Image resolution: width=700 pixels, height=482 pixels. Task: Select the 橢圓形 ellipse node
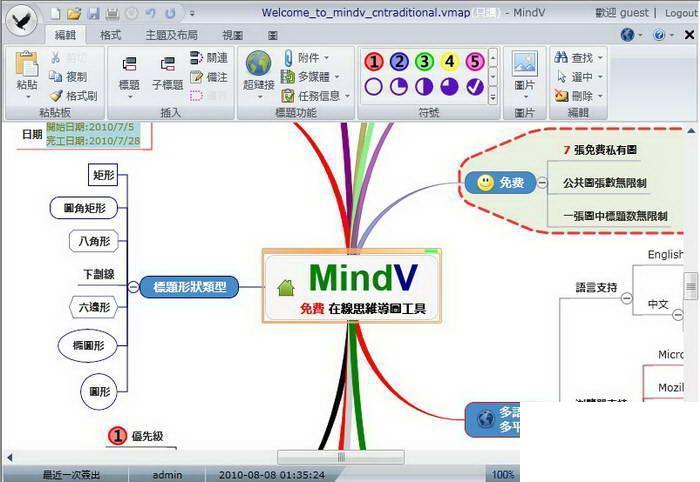[x=88, y=345]
